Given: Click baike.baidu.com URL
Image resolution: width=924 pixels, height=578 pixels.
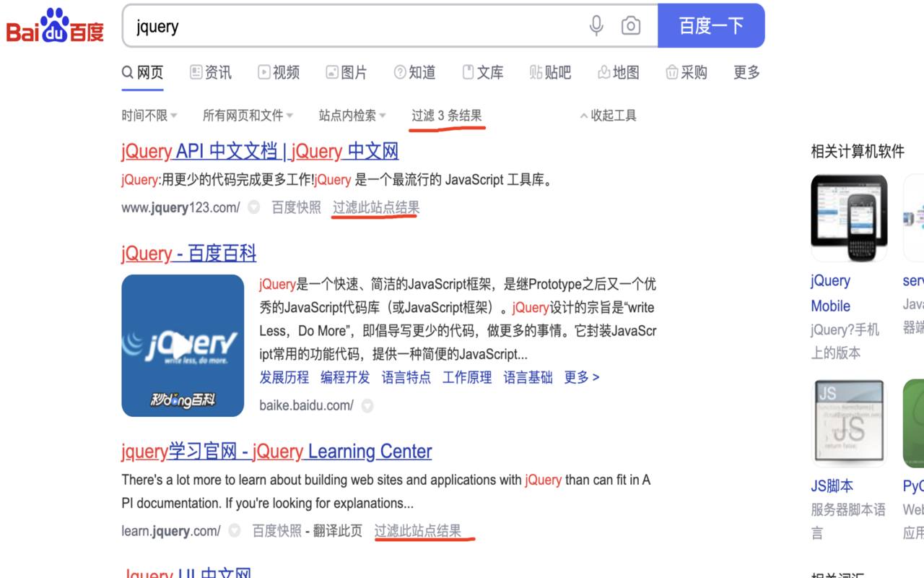Looking at the screenshot, I should pos(307,406).
